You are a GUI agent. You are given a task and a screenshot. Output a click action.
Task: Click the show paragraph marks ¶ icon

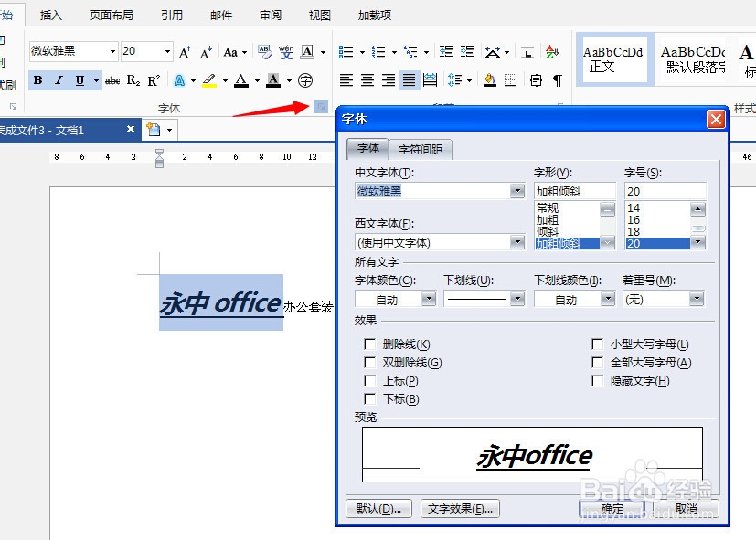tap(558, 80)
